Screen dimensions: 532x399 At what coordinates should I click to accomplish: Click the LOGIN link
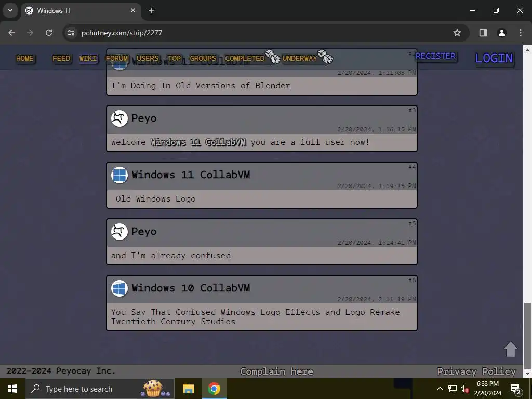[x=494, y=58]
